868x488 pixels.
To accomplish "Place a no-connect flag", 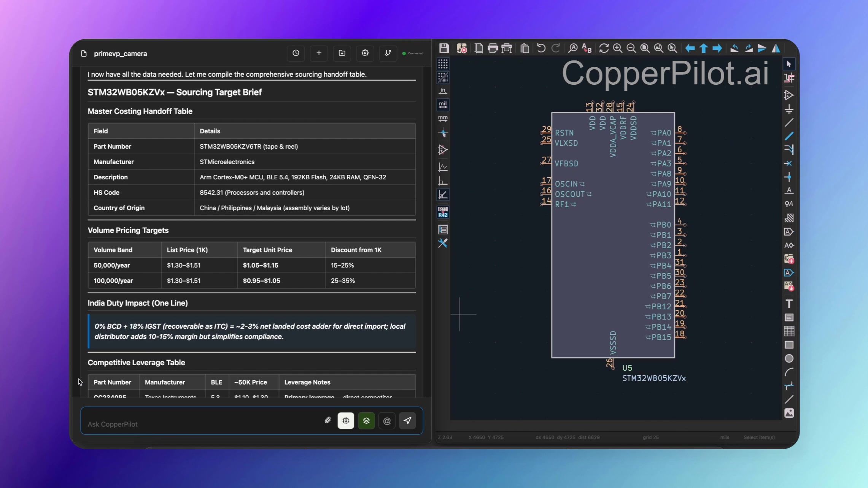I will [789, 163].
